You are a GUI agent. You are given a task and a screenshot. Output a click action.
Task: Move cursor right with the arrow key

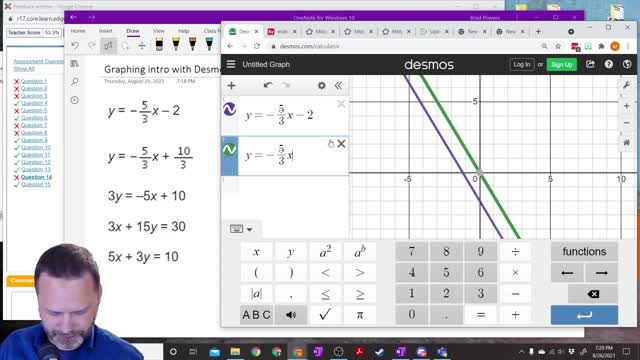pos(602,273)
